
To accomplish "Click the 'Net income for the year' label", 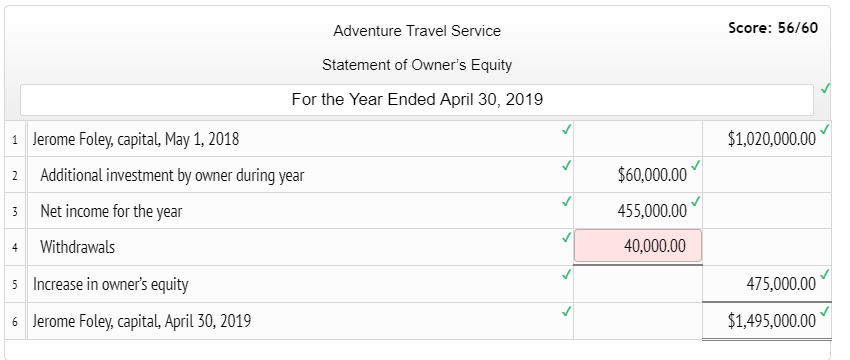I will coord(111,211).
